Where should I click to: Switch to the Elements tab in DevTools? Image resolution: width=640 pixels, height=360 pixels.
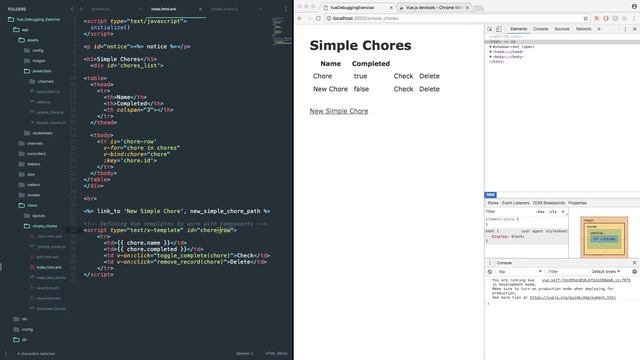(x=518, y=29)
